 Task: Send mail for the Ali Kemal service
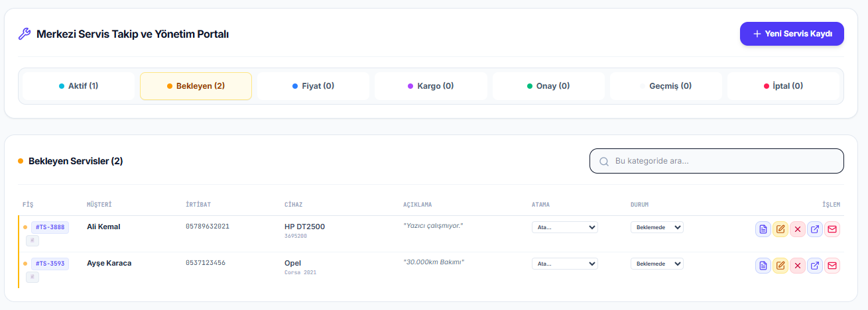832,229
